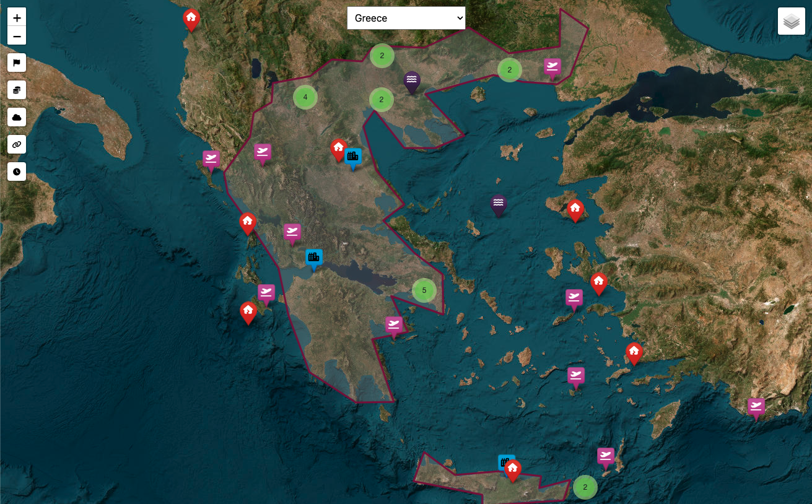Select the red home marker on Lesbos island
The height and width of the screenshot is (504, 812).
click(x=575, y=210)
